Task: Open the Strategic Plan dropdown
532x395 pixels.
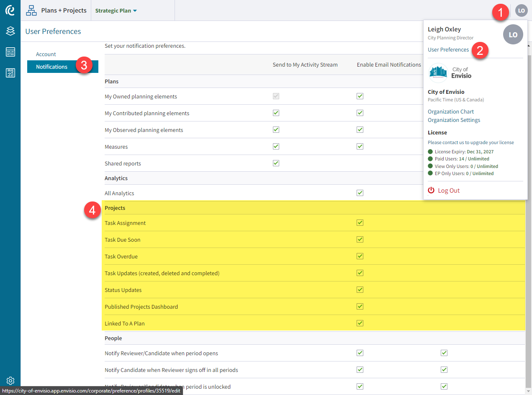Action: (x=116, y=10)
